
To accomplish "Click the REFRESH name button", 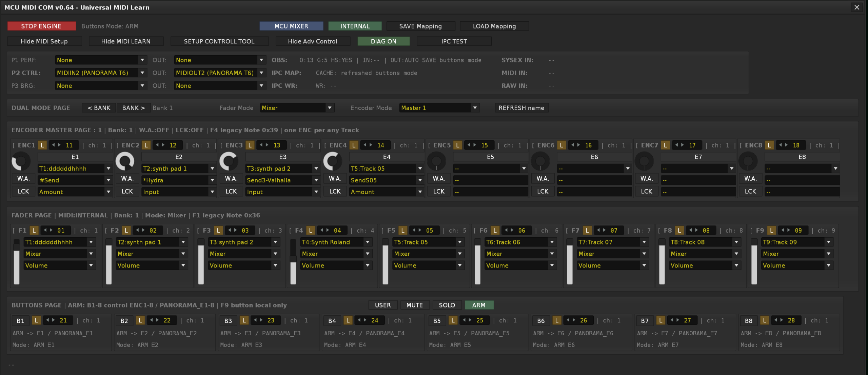I will 521,108.
